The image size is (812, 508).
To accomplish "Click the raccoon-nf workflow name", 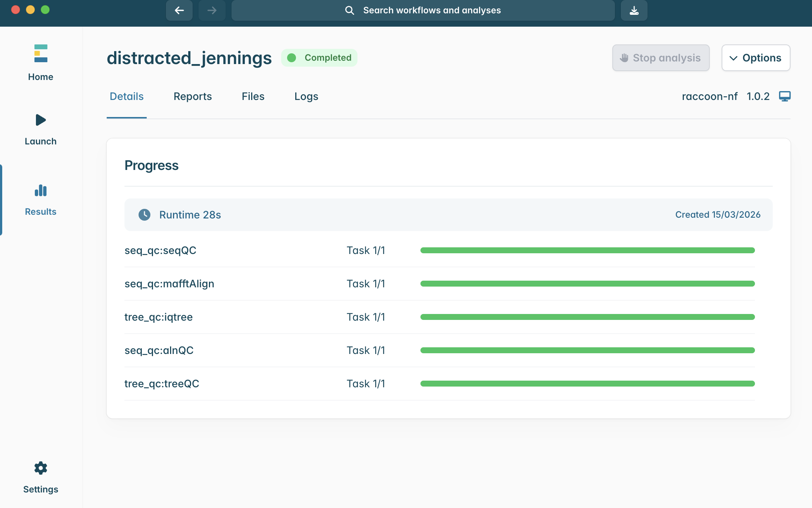I will coord(709,96).
